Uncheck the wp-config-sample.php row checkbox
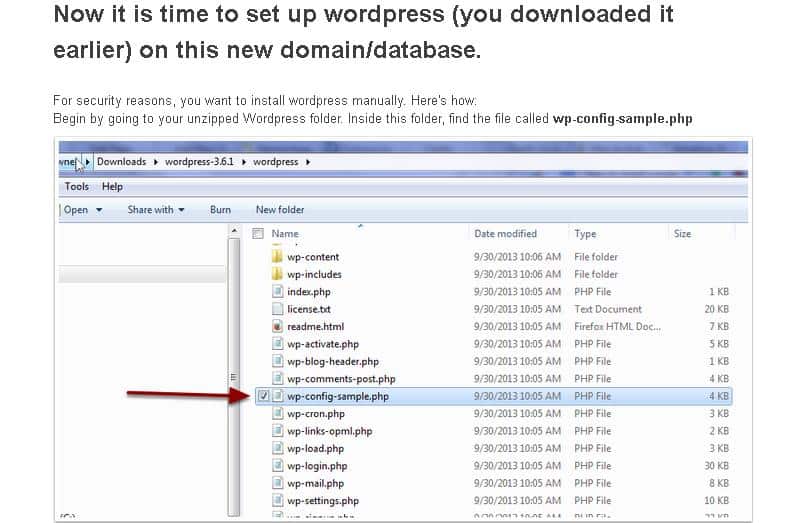Image resolution: width=801 pixels, height=523 pixels. tap(264, 396)
